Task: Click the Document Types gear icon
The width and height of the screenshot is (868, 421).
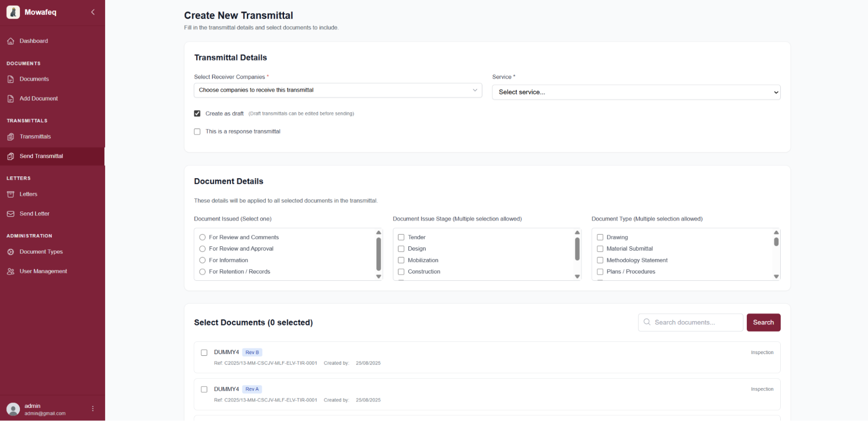Action: click(10, 252)
